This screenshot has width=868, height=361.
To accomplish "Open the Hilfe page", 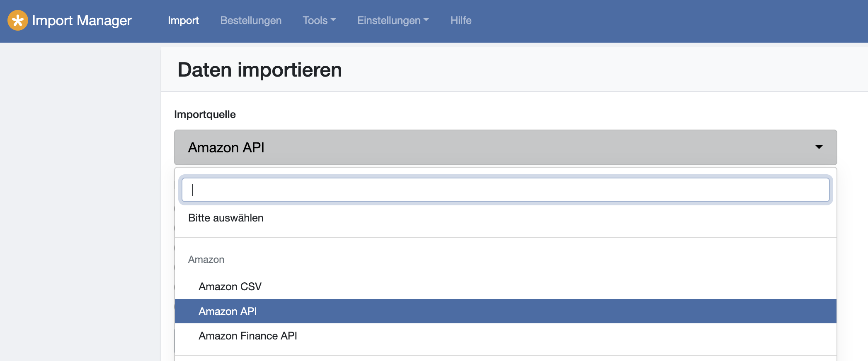I will coord(461,20).
